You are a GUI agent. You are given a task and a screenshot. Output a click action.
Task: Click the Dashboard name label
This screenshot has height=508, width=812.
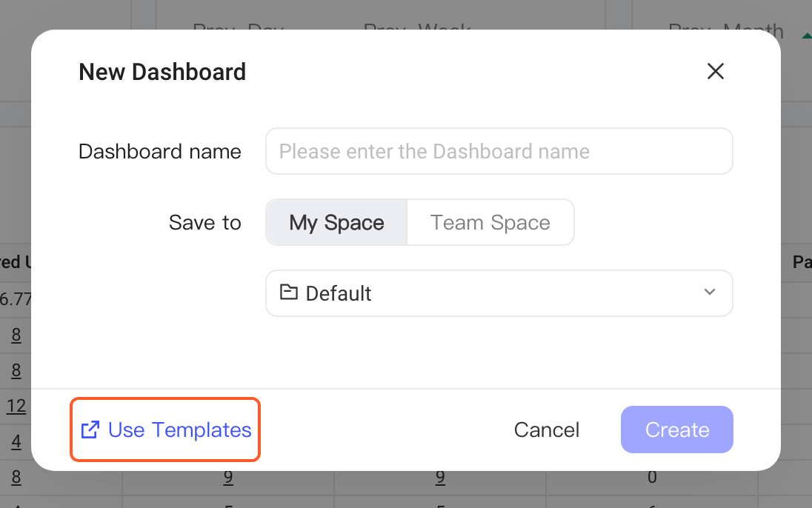click(x=160, y=152)
